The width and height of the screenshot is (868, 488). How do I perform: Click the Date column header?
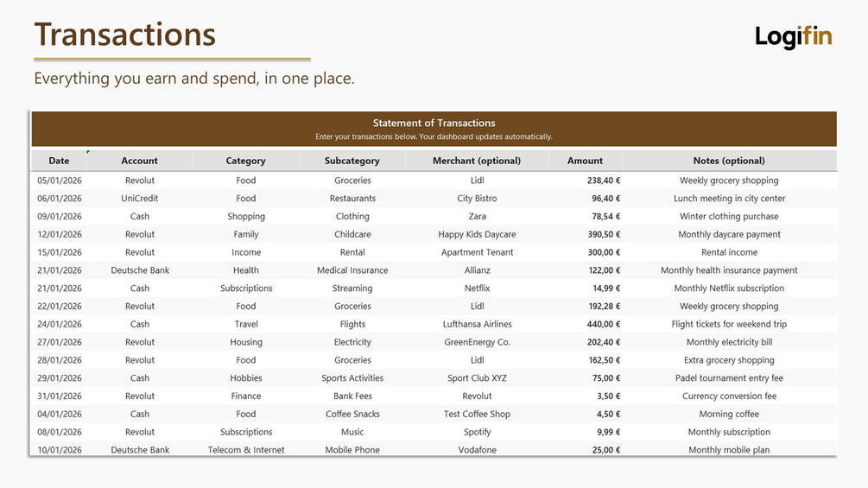(x=59, y=161)
